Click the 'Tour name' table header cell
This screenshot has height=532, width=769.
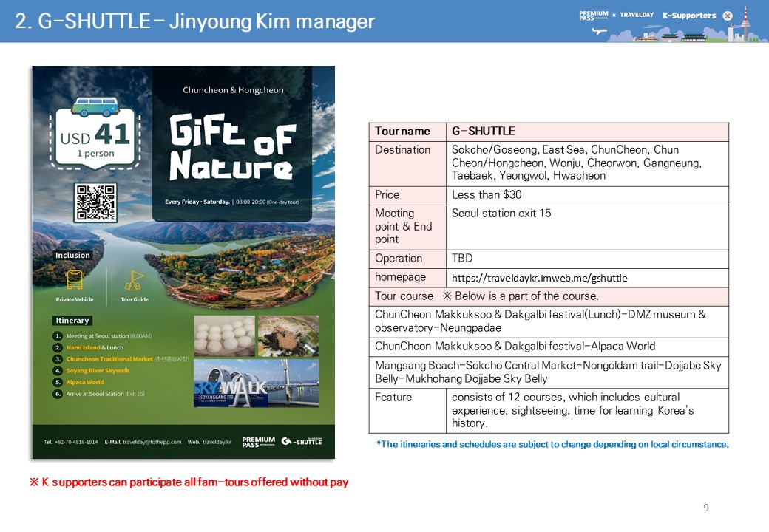tap(407, 132)
